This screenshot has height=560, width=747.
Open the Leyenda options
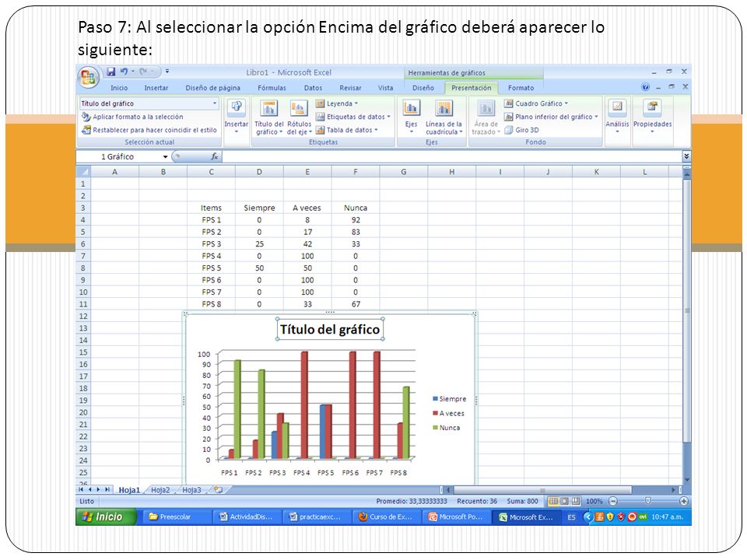coord(337,103)
